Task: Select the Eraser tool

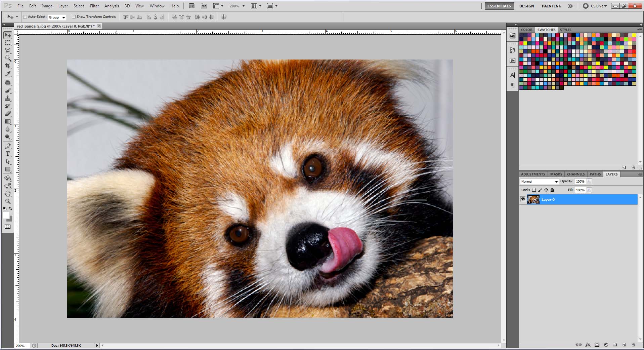Action: pyautogui.click(x=8, y=114)
